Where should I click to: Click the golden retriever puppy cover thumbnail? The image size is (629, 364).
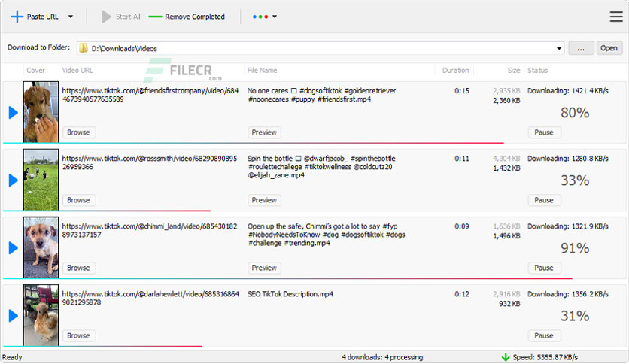tap(41, 112)
